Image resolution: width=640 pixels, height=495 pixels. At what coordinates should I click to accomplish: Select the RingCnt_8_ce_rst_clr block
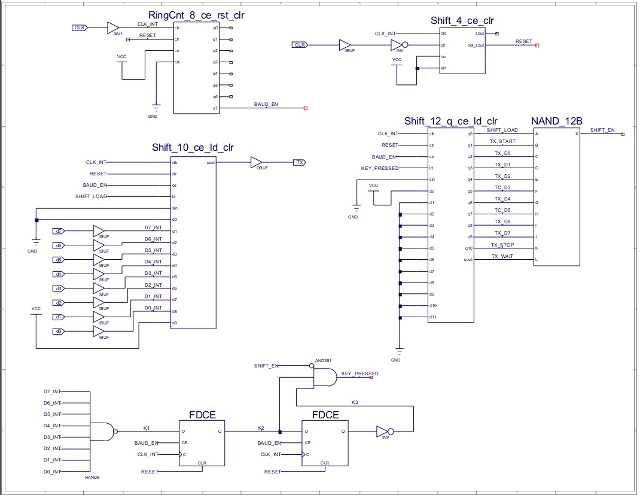[195, 66]
